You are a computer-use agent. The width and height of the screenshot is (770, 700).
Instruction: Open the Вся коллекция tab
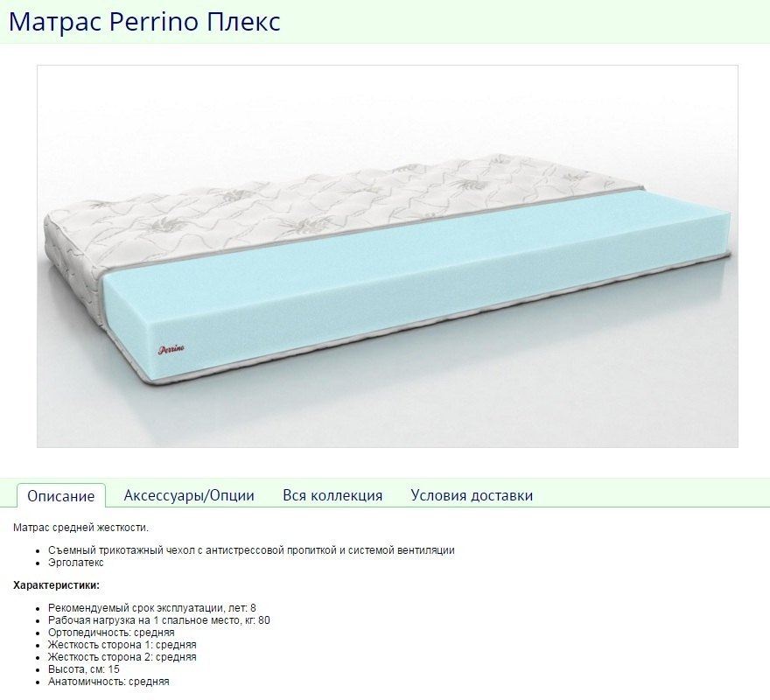[332, 495]
